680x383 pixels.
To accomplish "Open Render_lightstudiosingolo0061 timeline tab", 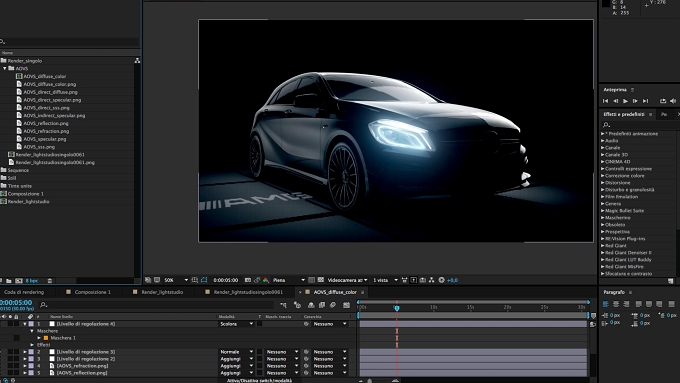I will (248, 292).
